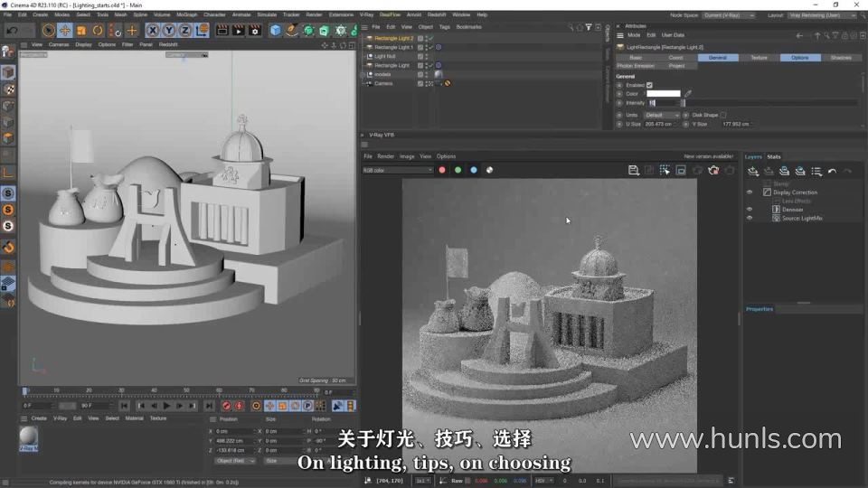Open viewport Display menu
The height and width of the screenshot is (488, 868).
coord(83,45)
